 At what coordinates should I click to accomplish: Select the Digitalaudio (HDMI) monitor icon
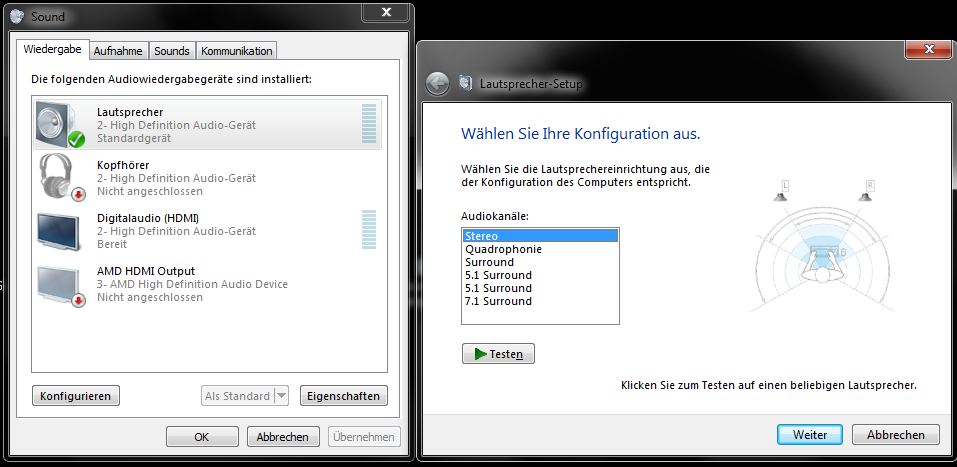click(61, 231)
